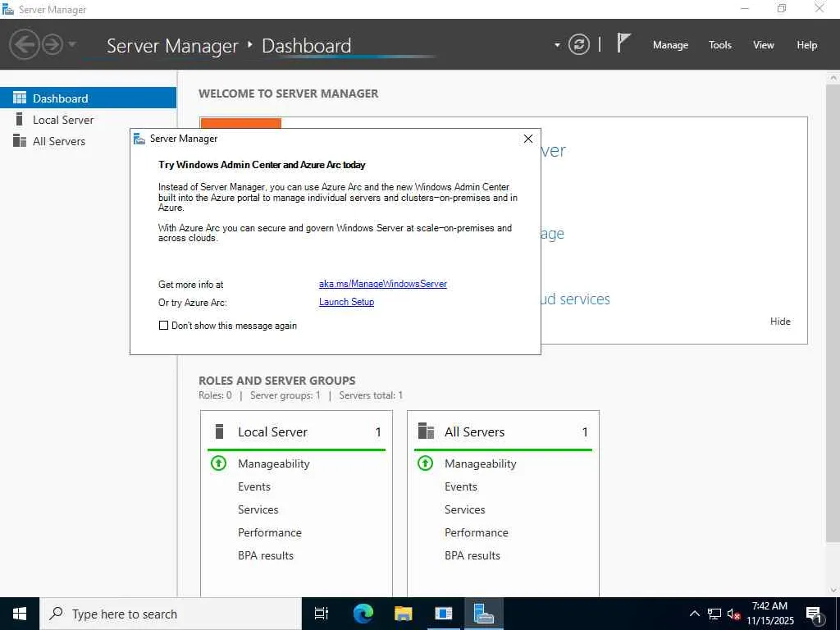Open the navigation history dropdown arrow
Screen dimensions: 840x630
72,44
